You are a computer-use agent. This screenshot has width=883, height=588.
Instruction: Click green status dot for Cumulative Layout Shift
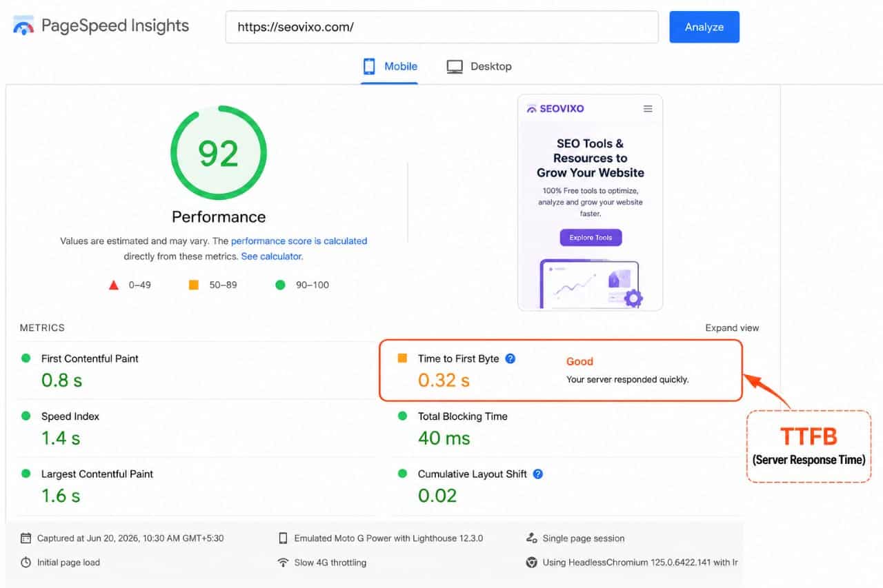402,474
